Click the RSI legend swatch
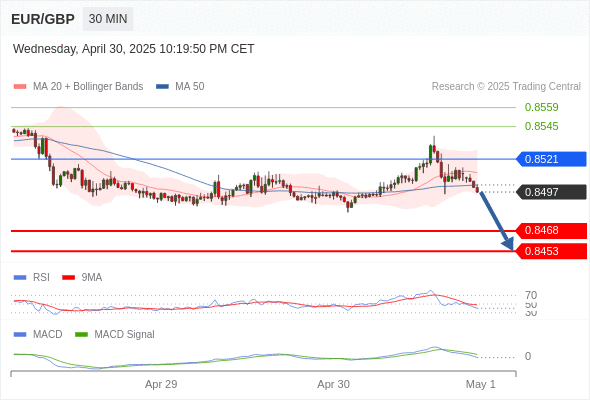590x400 pixels. pyautogui.click(x=20, y=278)
